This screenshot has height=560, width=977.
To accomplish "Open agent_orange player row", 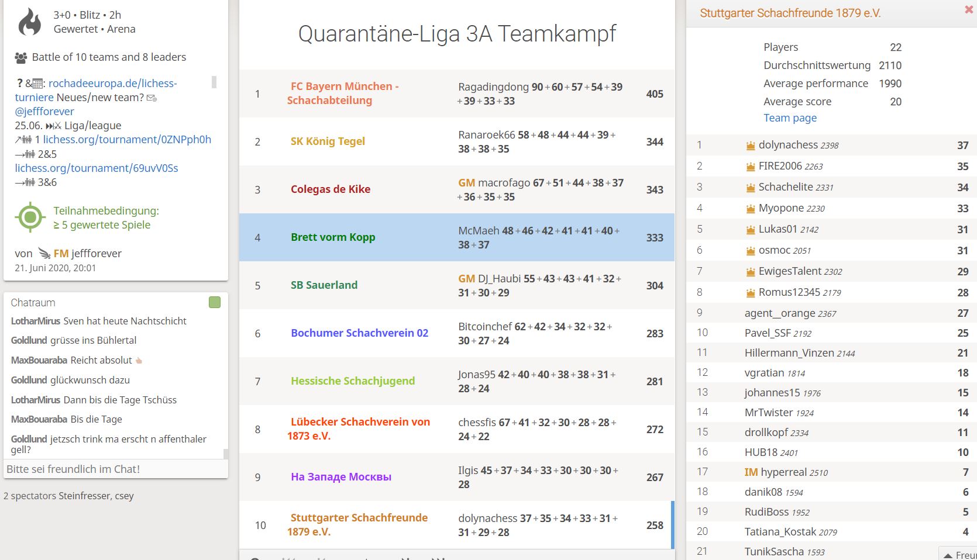I will point(831,313).
